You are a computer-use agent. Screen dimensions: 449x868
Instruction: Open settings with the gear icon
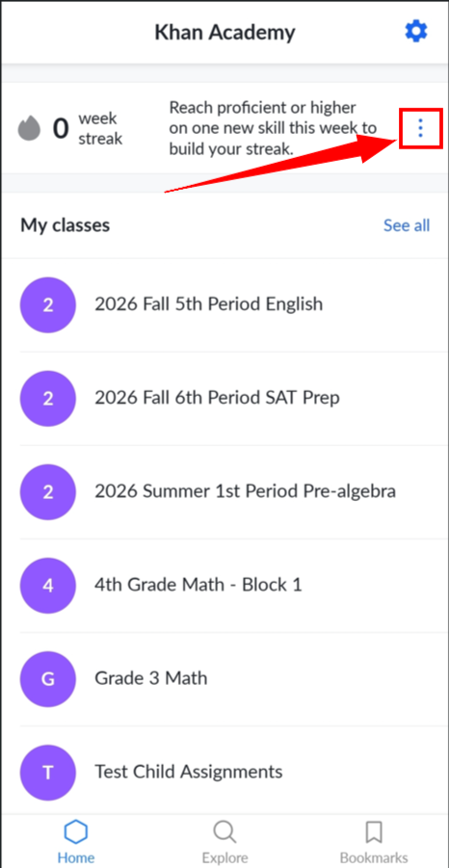click(x=416, y=32)
